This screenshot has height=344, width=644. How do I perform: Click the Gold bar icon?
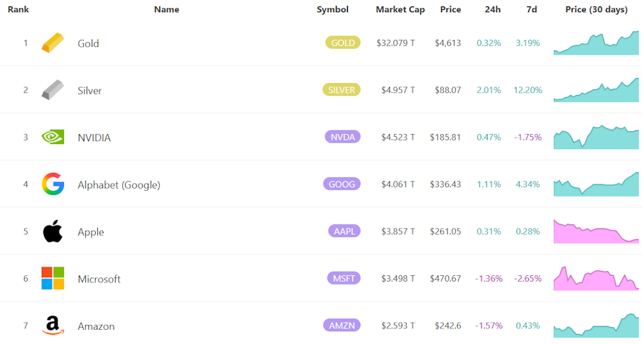point(53,43)
